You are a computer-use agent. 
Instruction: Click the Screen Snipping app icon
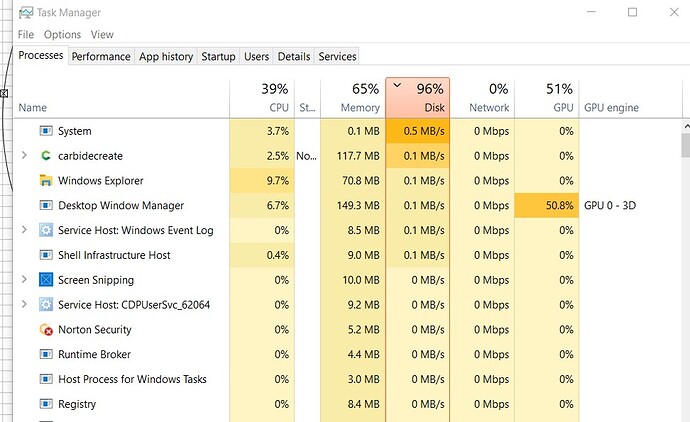point(46,280)
